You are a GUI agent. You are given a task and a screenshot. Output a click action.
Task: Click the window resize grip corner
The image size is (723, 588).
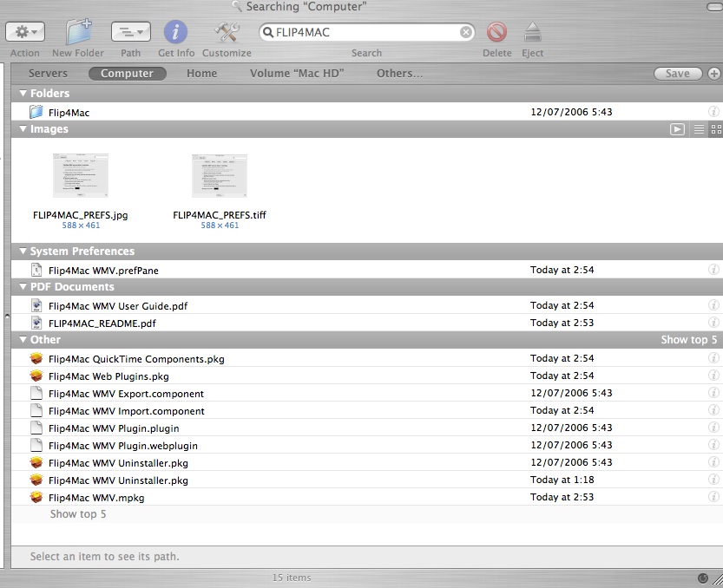[718, 578]
